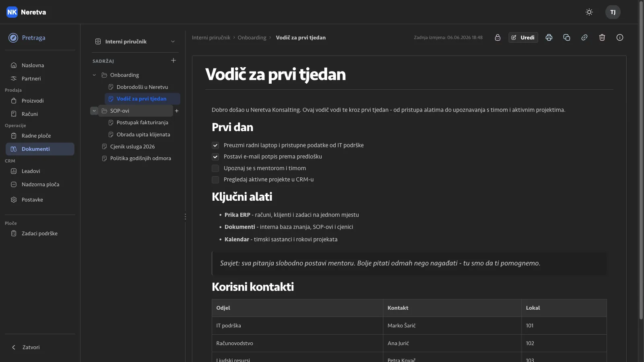Click the Uredi edit button

click(x=523, y=37)
